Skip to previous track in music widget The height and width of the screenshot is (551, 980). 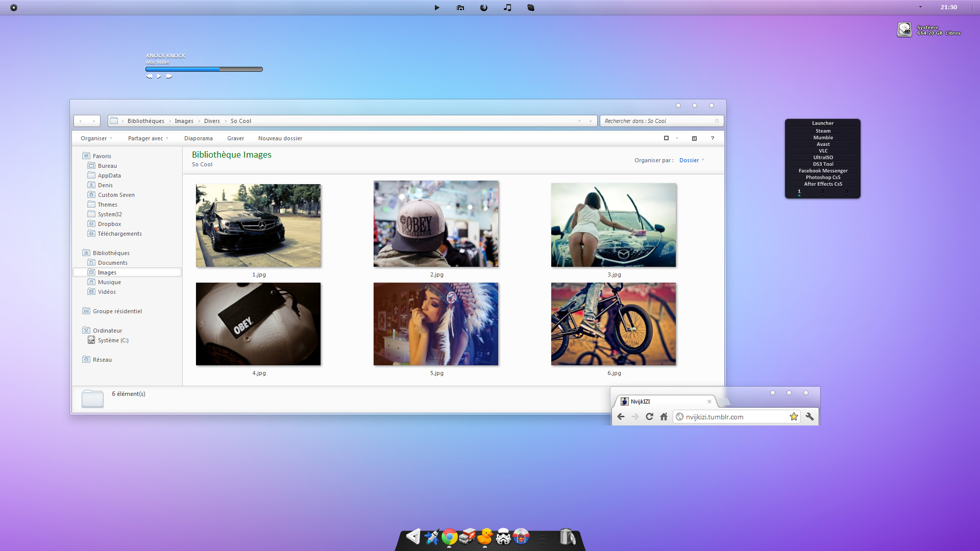tap(149, 77)
